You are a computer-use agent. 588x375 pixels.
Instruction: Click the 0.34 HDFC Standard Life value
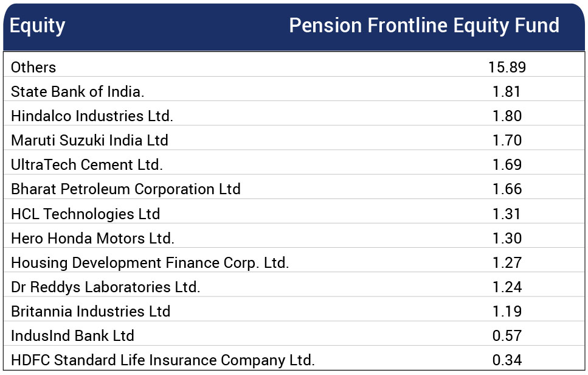pos(507,360)
